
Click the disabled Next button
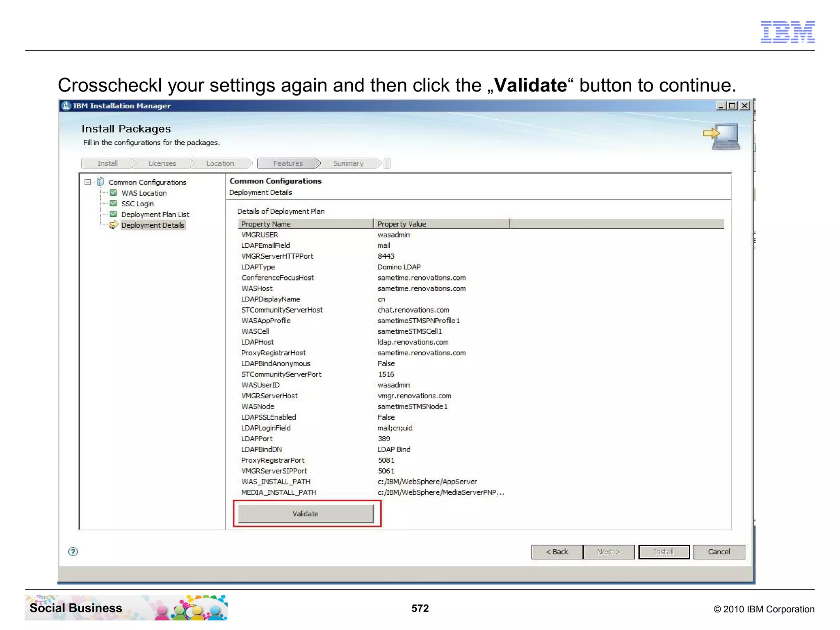click(609, 552)
